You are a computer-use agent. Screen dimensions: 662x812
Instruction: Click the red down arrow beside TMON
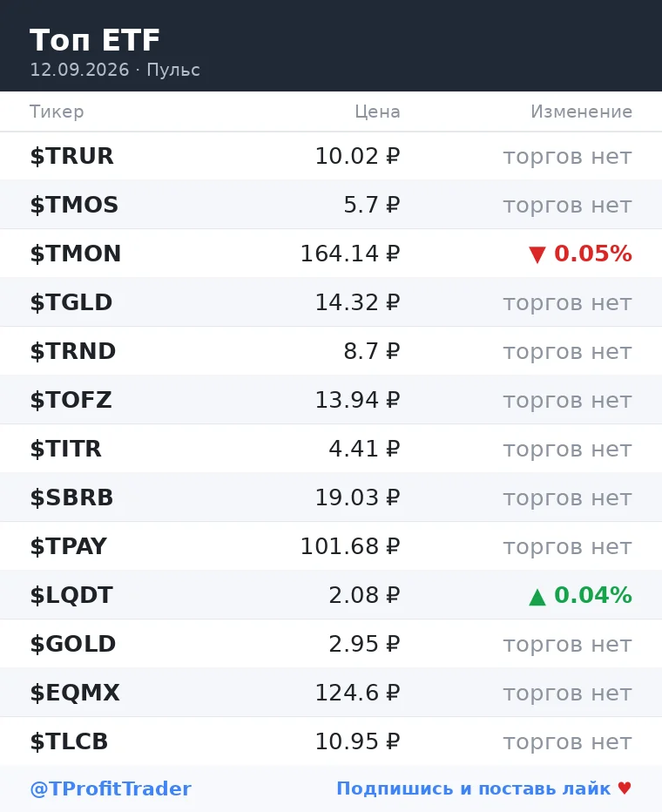pos(537,254)
